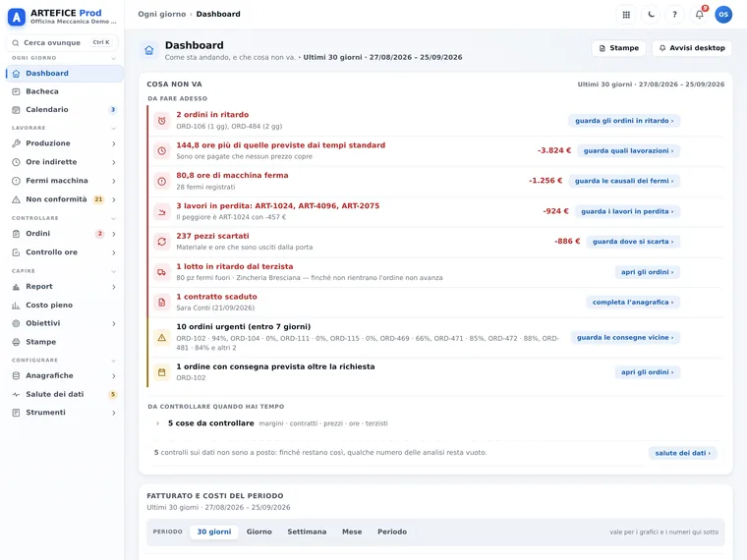747x560 pixels.
Task: Focus the Cerca ovunque search field
Action: 62,43
